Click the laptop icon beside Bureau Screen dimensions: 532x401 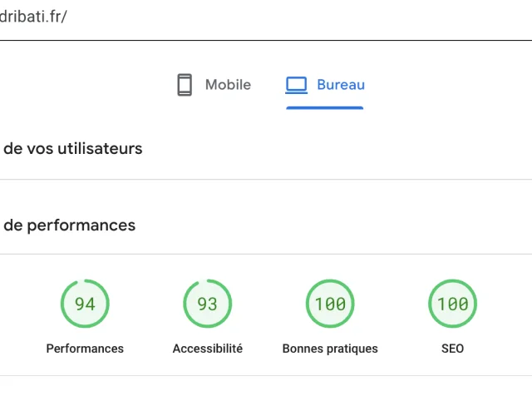pyautogui.click(x=296, y=85)
